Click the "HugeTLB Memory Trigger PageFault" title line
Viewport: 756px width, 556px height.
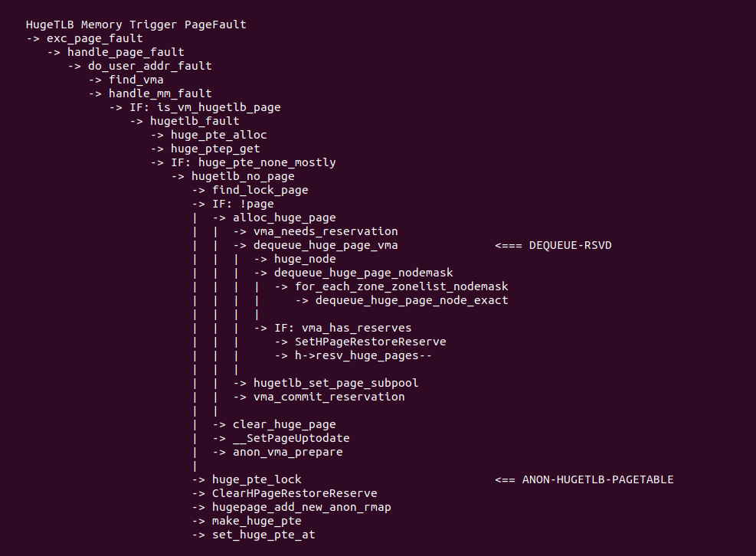[x=136, y=25]
